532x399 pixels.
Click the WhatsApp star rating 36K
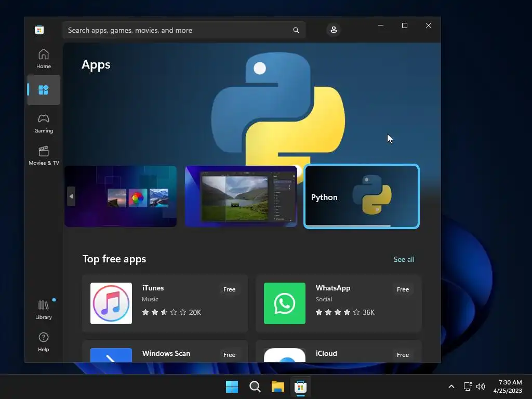pyautogui.click(x=345, y=312)
